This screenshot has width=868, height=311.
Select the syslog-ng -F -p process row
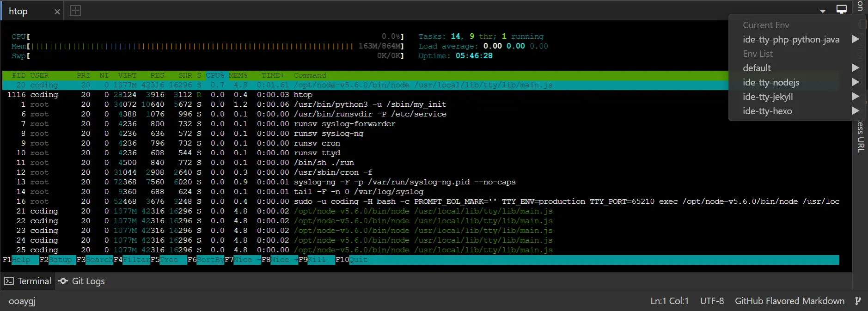click(421, 182)
